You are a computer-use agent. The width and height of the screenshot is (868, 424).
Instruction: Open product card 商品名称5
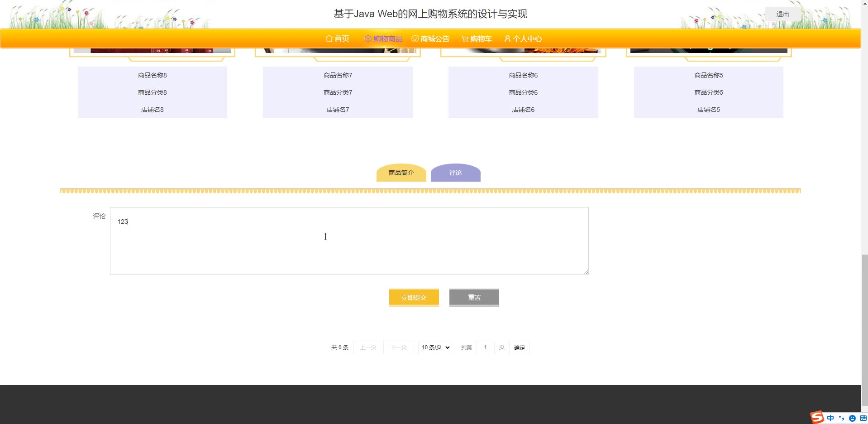pyautogui.click(x=709, y=75)
